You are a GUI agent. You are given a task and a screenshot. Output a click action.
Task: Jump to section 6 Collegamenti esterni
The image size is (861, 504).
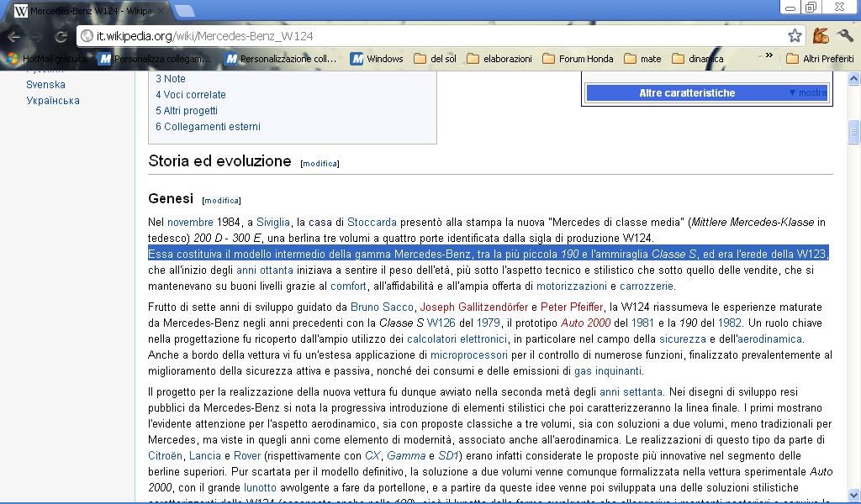coord(209,126)
